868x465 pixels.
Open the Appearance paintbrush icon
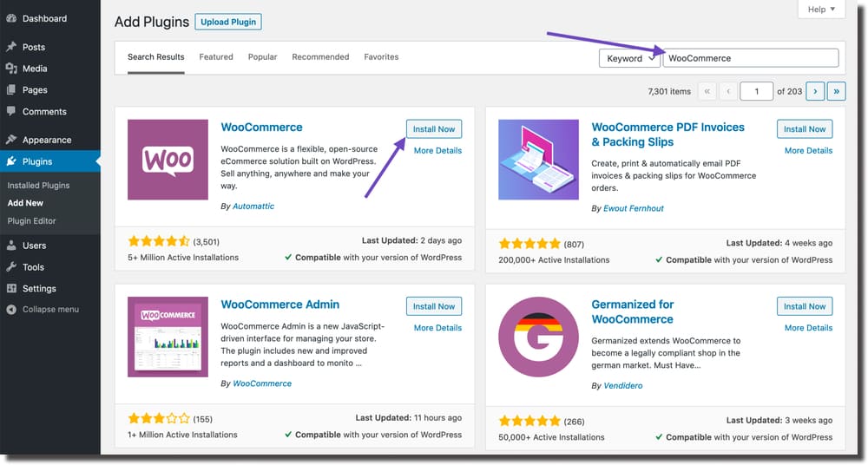pos(11,140)
